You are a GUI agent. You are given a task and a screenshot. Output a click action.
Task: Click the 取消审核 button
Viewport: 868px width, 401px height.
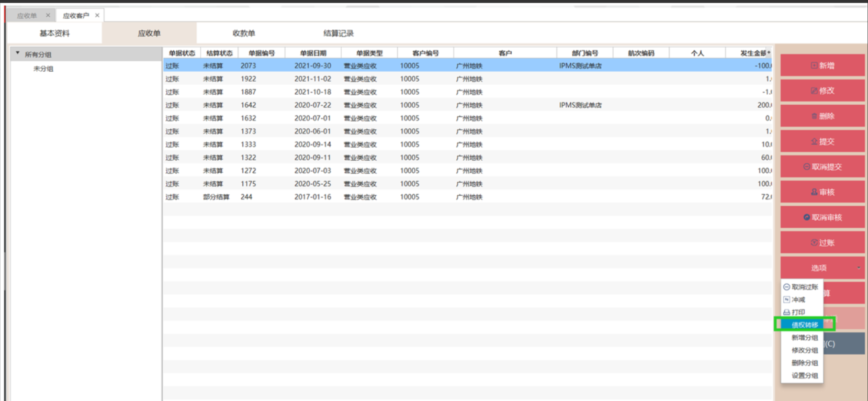coord(822,217)
